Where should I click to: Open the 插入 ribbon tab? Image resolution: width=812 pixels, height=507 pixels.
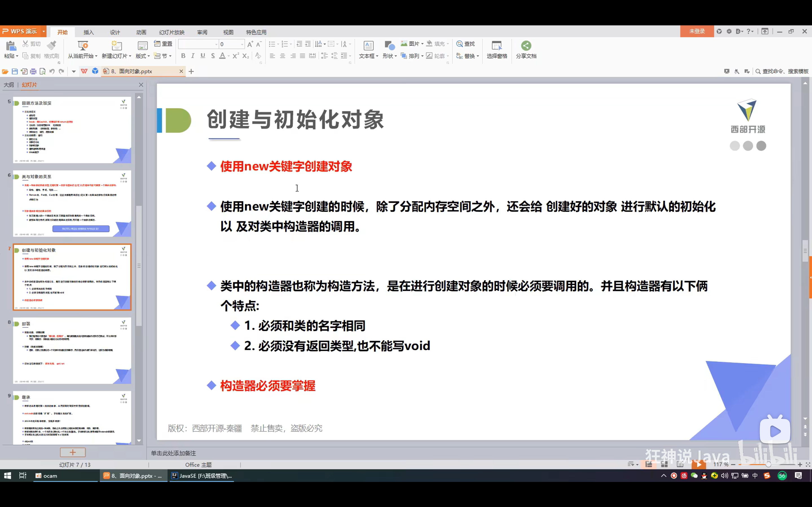pyautogui.click(x=89, y=32)
